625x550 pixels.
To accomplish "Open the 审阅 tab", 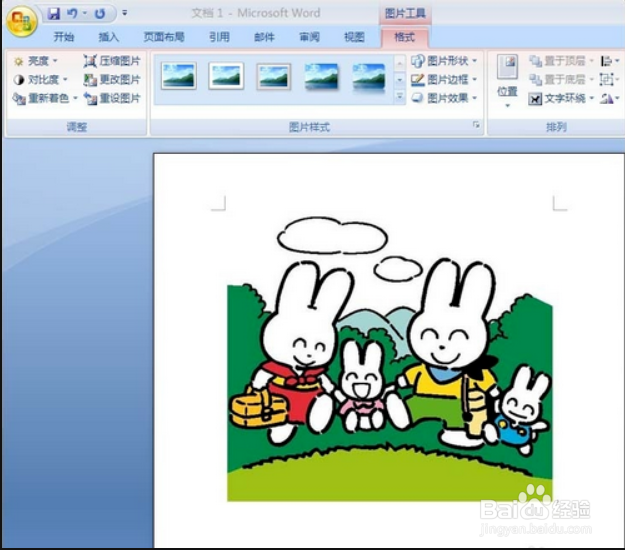I will tap(309, 37).
